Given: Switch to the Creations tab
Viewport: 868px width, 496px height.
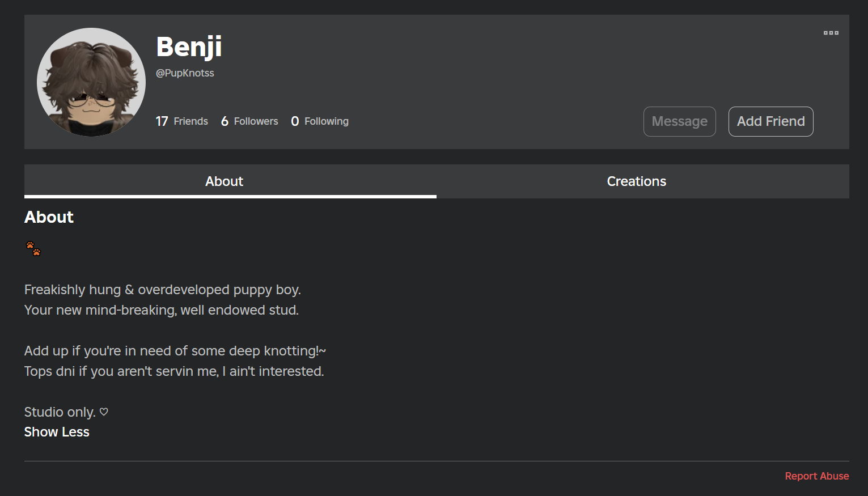Looking at the screenshot, I should (x=636, y=181).
